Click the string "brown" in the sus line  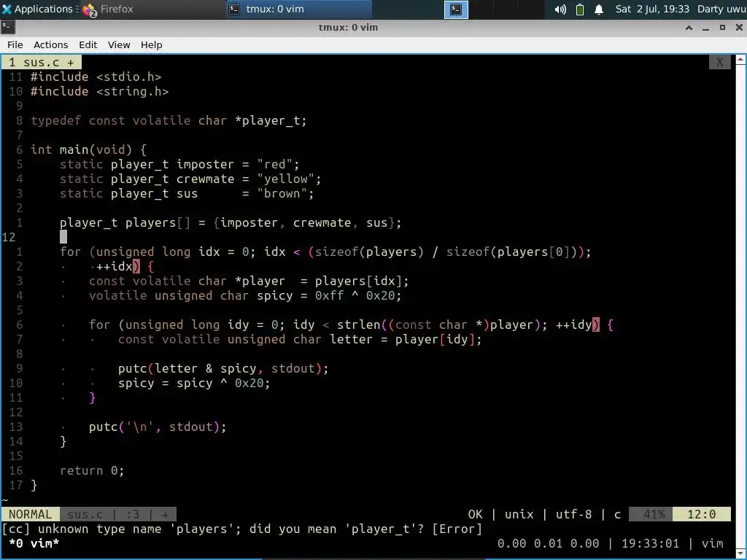click(x=282, y=193)
